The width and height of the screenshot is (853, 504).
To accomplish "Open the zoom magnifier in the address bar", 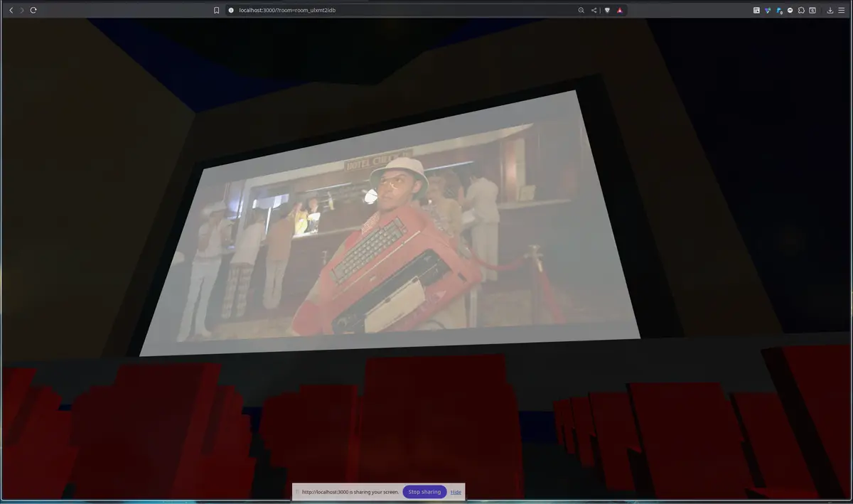I will (581, 10).
